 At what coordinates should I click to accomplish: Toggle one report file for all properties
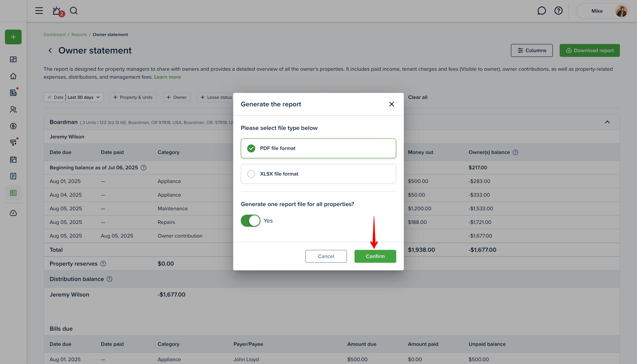coord(250,221)
